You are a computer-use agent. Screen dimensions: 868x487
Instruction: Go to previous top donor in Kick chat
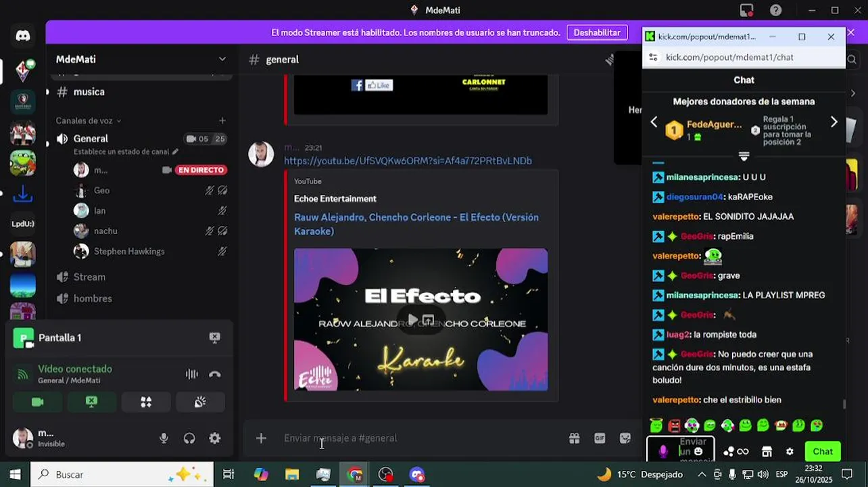(x=654, y=122)
